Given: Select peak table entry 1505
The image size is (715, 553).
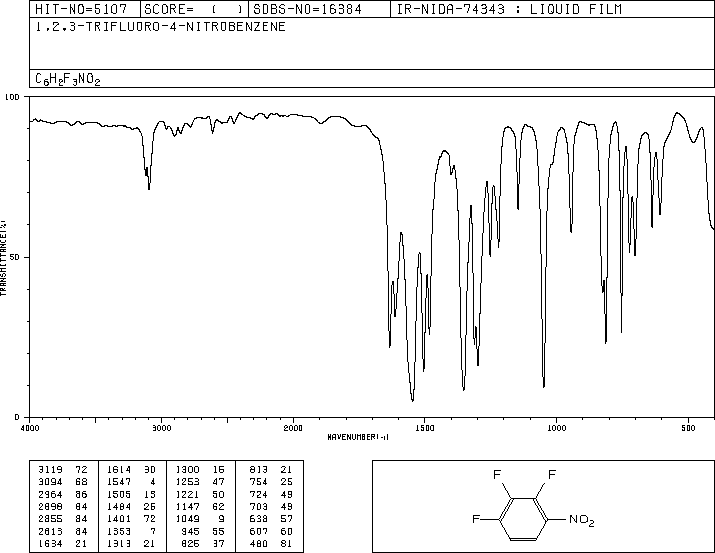Looking at the screenshot, I should pos(119,494).
